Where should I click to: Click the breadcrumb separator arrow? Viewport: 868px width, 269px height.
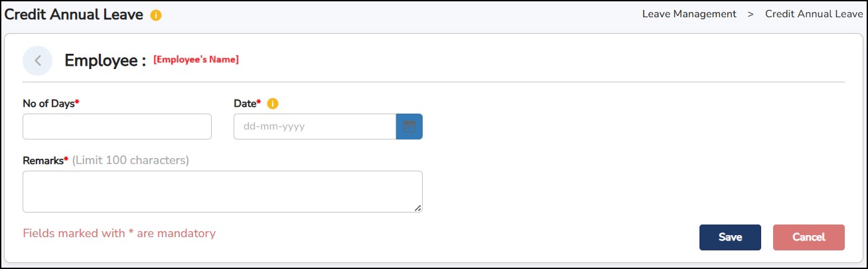(751, 14)
